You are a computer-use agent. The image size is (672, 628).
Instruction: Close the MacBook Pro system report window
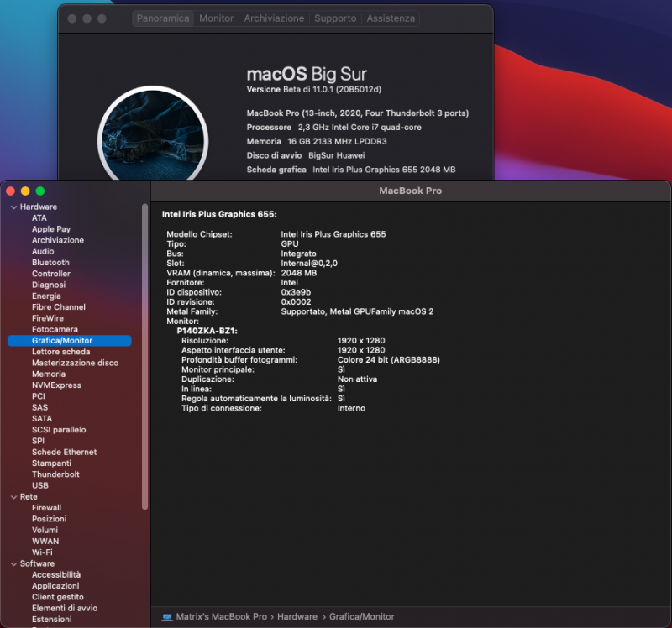tap(11, 191)
